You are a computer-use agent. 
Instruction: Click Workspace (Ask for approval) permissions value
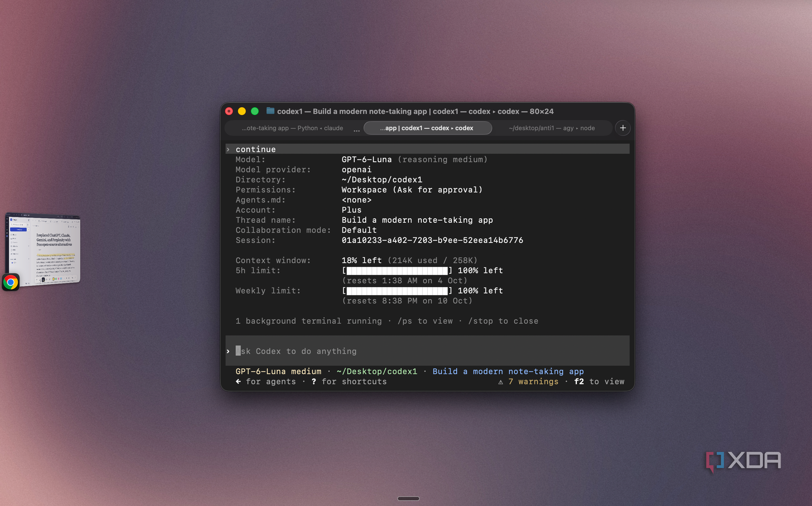tap(412, 190)
